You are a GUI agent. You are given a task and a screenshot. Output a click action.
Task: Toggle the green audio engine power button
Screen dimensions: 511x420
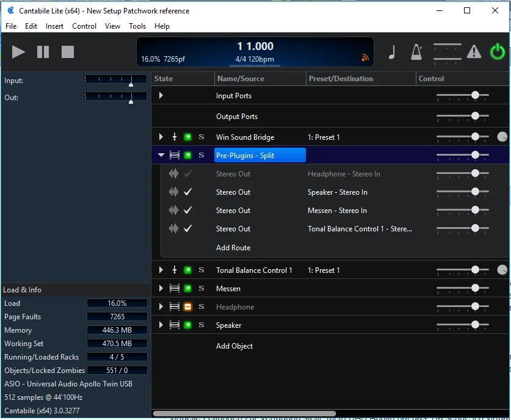(x=498, y=51)
